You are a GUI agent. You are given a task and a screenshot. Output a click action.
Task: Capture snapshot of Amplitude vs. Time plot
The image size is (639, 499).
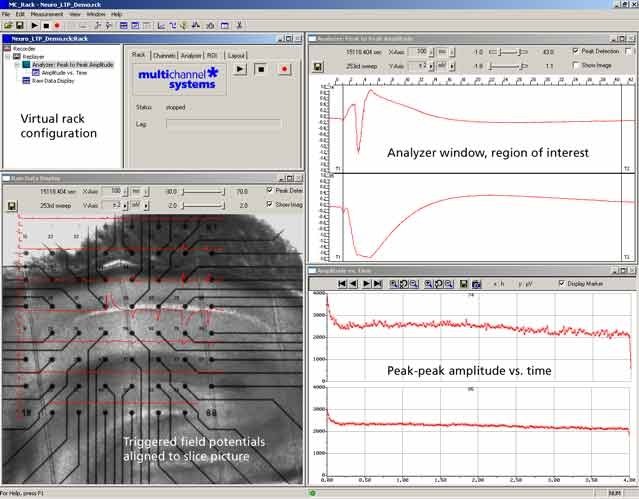[x=476, y=284]
